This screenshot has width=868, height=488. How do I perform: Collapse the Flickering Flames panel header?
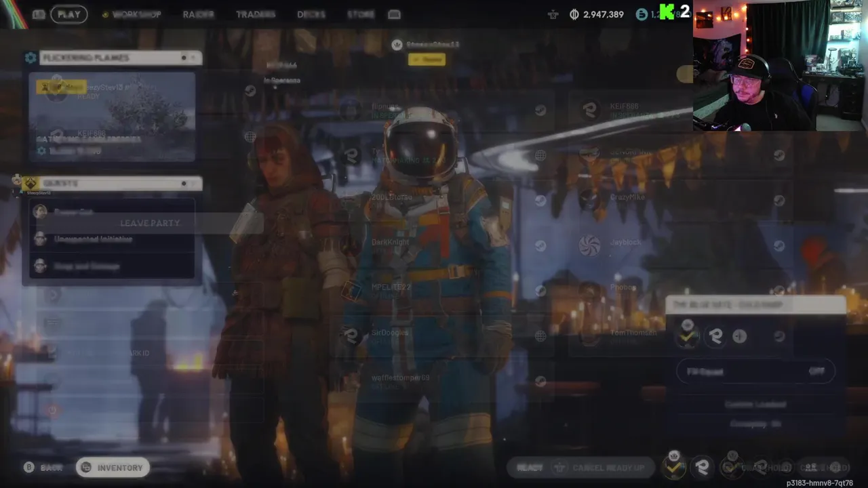(x=120, y=58)
